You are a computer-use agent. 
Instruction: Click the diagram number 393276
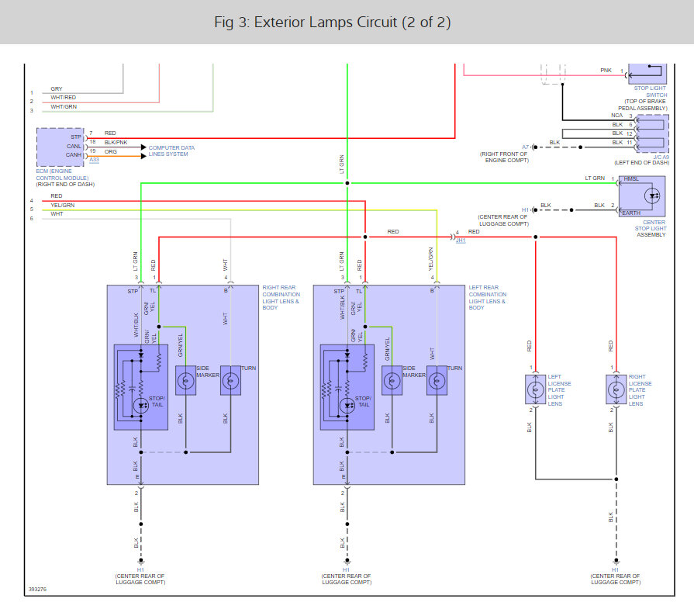coord(37,590)
